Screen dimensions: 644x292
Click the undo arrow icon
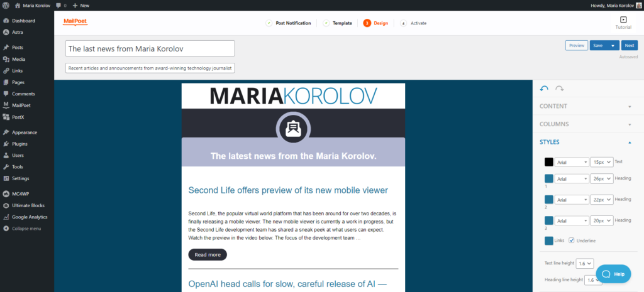tap(544, 88)
